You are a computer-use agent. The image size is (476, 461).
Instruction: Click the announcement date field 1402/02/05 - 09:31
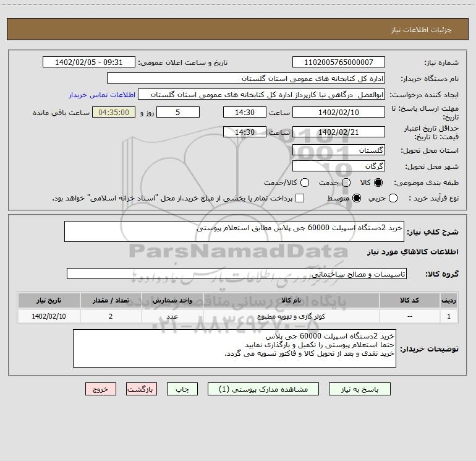point(89,62)
